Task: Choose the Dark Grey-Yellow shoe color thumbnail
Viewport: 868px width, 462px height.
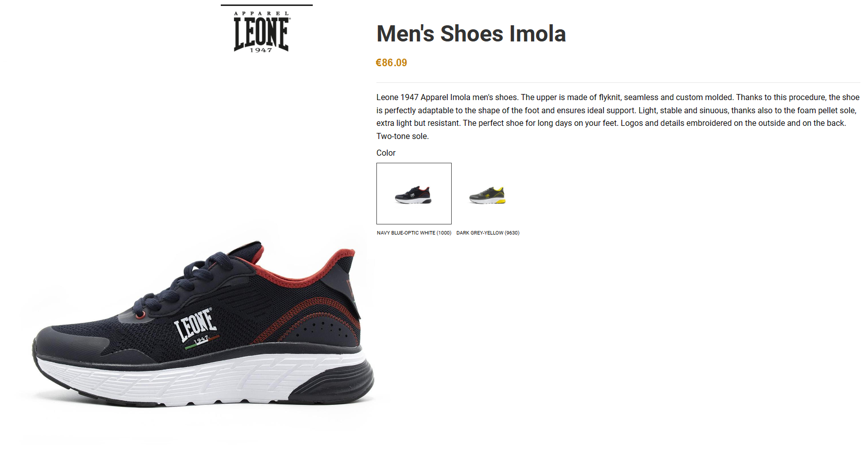Action: [x=488, y=195]
